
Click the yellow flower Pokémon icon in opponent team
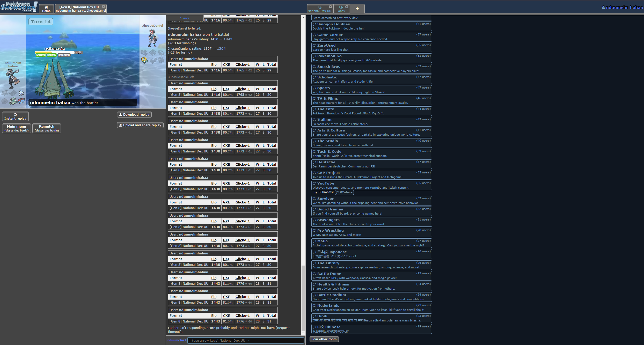(x=144, y=60)
